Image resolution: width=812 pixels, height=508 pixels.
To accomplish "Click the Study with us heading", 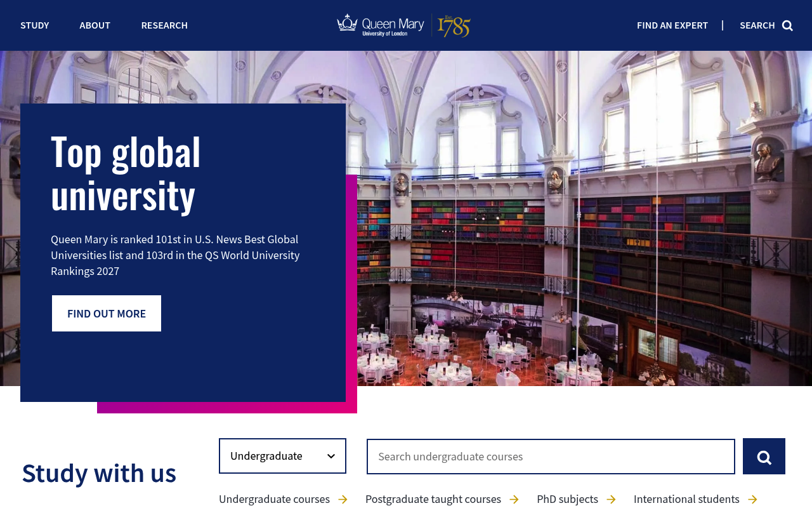I will tap(99, 473).
